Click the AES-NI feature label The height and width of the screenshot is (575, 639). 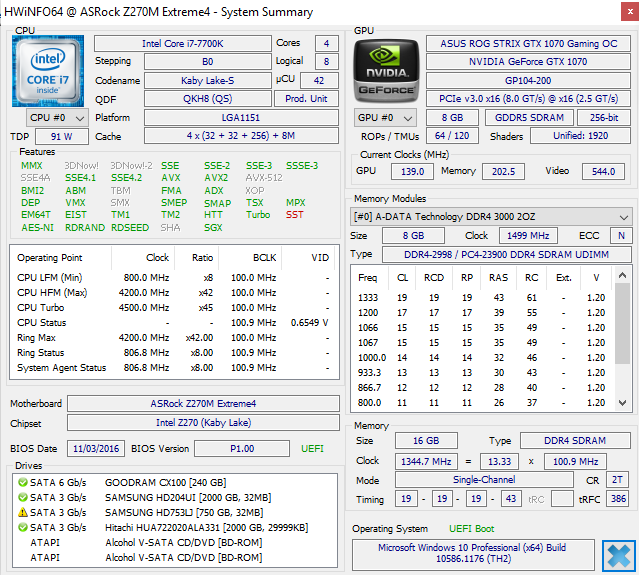[x=37, y=228]
